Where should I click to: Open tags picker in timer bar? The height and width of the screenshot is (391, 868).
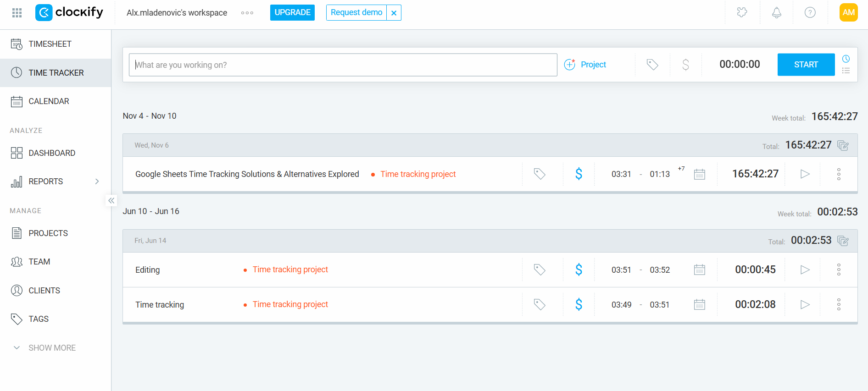[652, 65]
